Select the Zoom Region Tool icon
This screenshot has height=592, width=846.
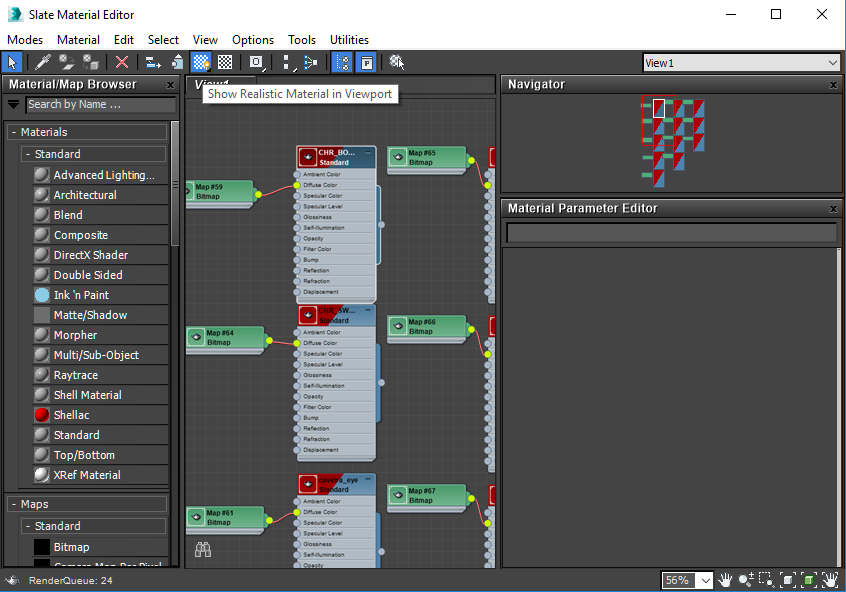pyautogui.click(x=766, y=580)
